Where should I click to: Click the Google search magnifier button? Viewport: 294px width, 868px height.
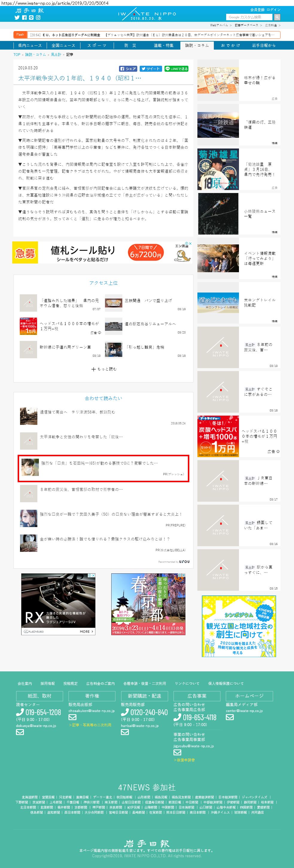point(277,17)
